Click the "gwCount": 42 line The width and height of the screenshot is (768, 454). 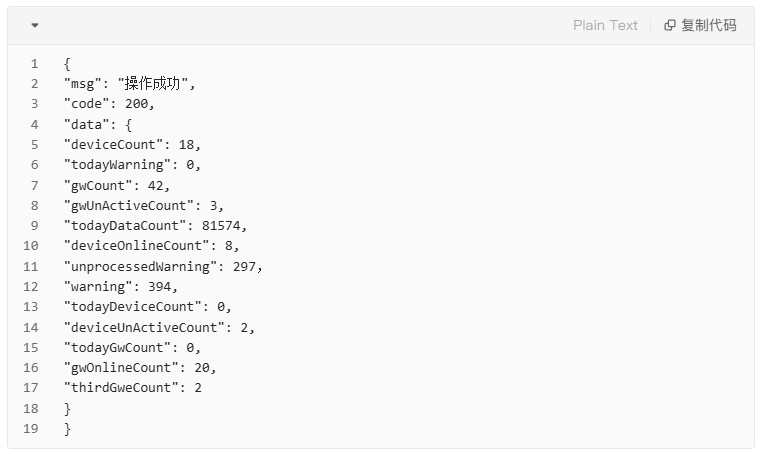[x=117, y=186]
